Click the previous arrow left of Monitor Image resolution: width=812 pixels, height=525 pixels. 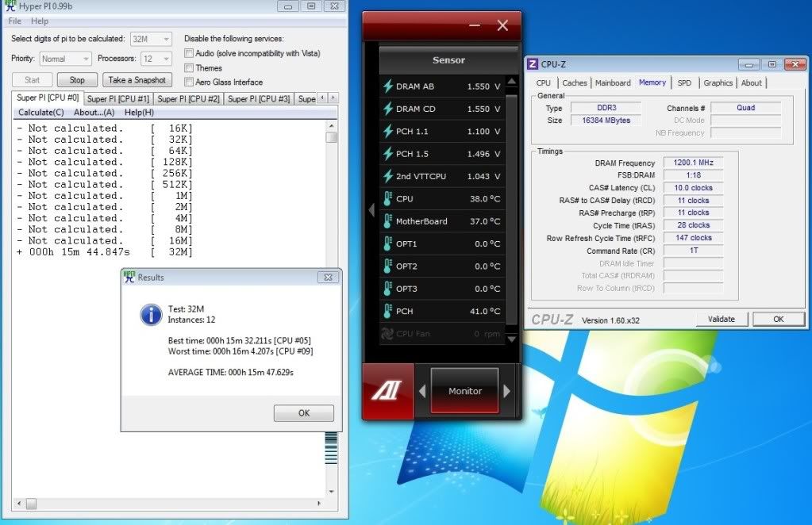[422, 391]
